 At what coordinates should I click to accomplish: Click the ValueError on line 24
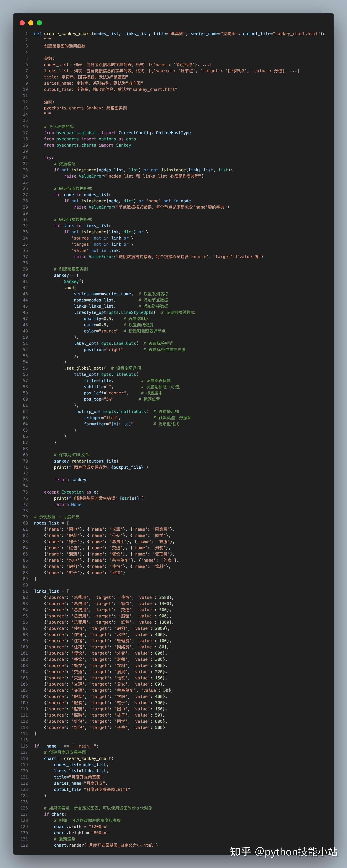tap(91, 176)
